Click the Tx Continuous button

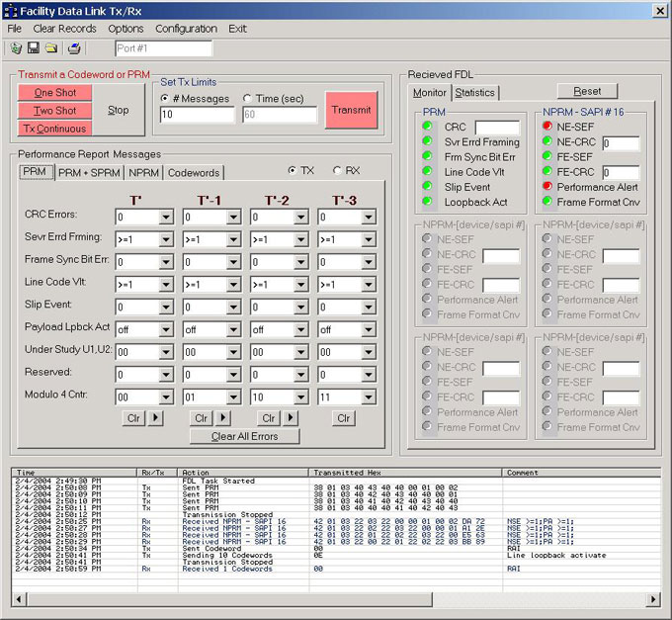[55, 129]
